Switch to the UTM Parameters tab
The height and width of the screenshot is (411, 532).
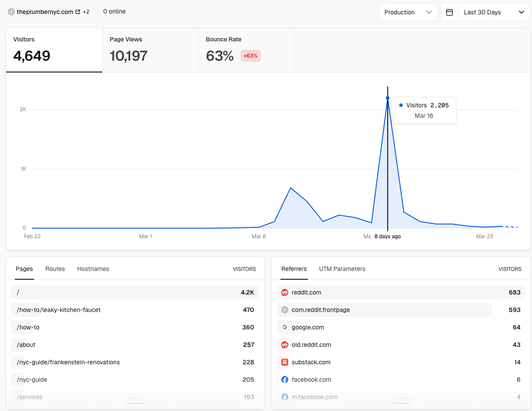(x=342, y=269)
